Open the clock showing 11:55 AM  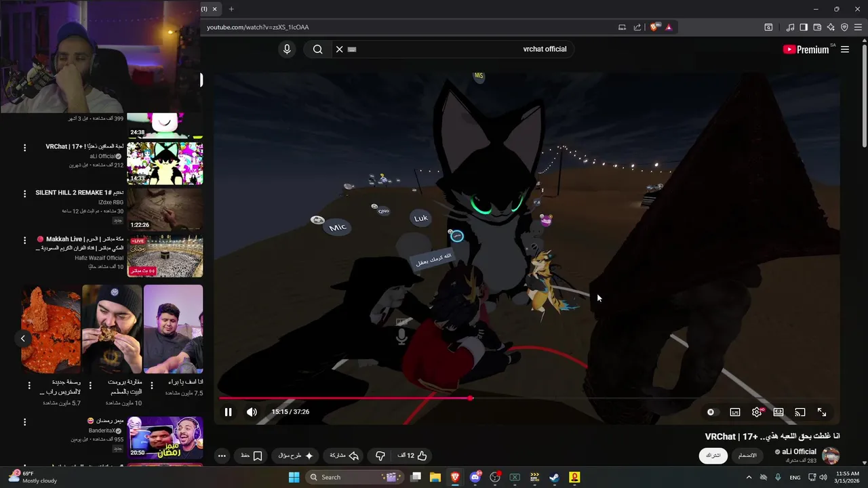848,477
